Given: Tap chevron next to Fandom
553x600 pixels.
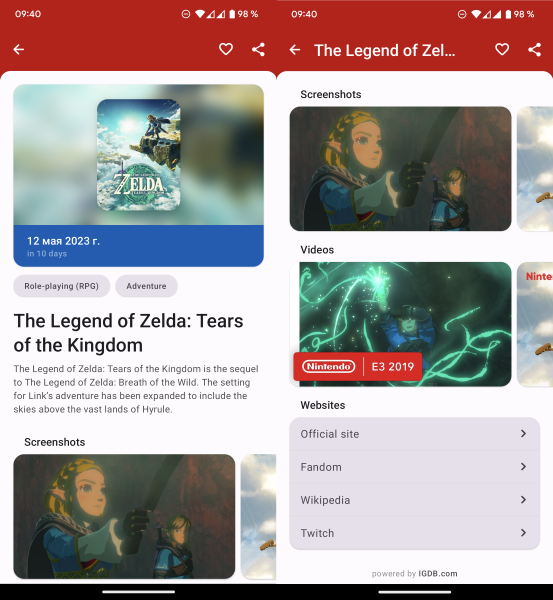Looking at the screenshot, I should (523, 466).
